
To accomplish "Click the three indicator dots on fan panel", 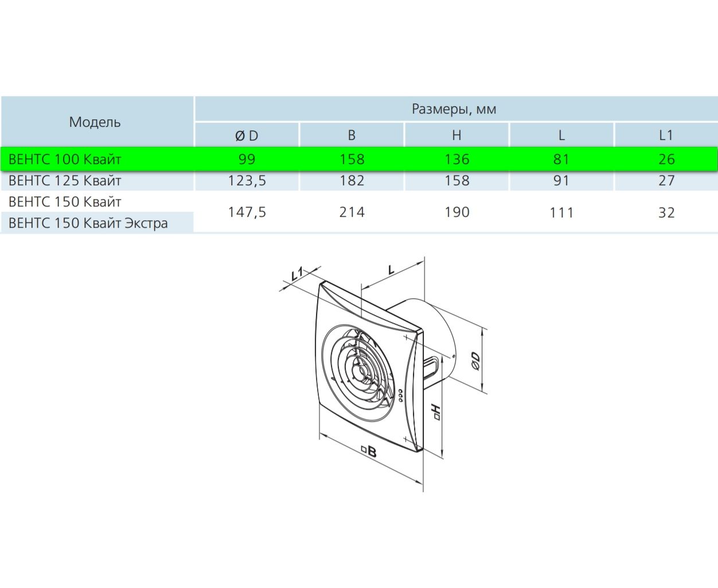I will coord(400,395).
